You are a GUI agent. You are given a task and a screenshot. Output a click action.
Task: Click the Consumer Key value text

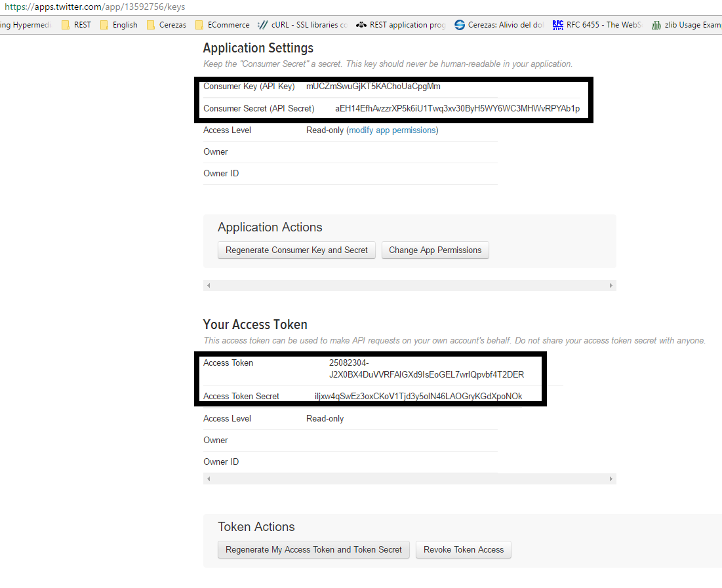[x=373, y=87]
